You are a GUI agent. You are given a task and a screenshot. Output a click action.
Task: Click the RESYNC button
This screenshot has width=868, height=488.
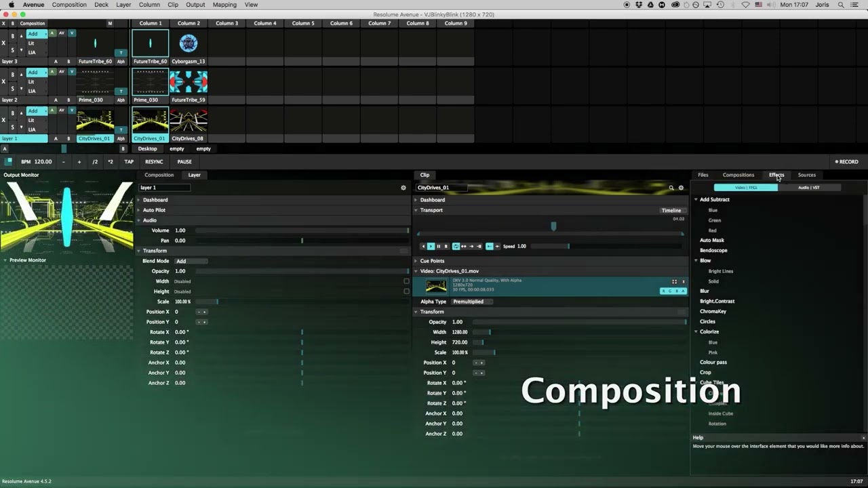click(x=154, y=162)
